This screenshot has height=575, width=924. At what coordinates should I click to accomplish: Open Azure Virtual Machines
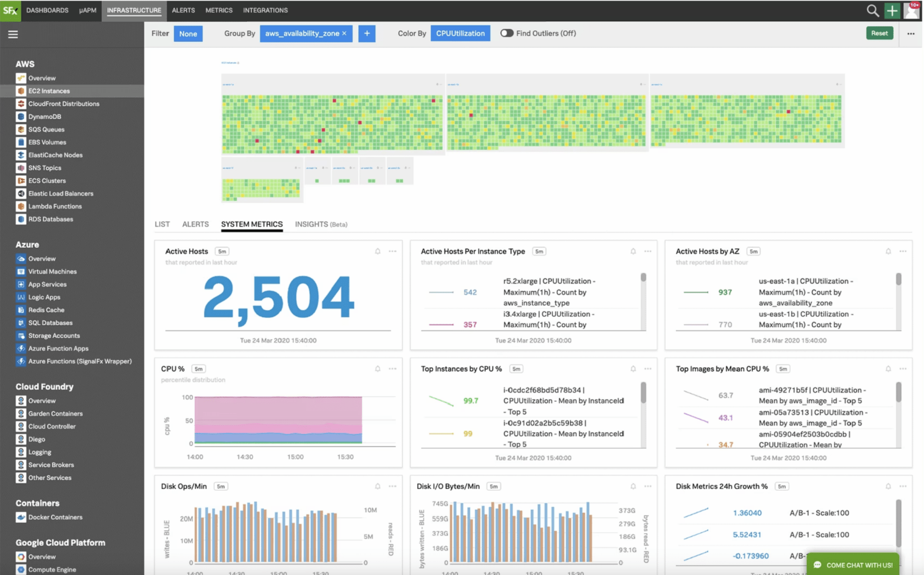(x=52, y=271)
